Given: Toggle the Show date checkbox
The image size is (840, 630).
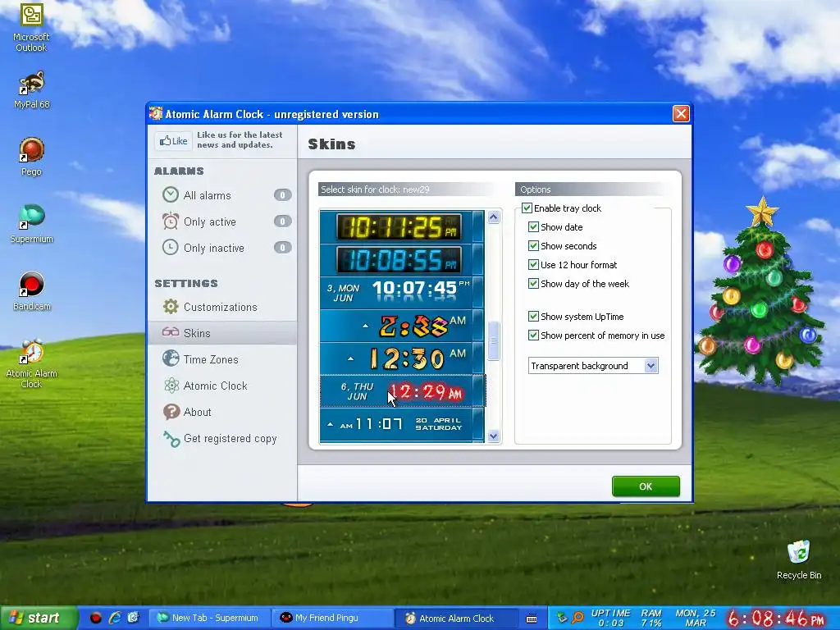Looking at the screenshot, I should (x=533, y=226).
